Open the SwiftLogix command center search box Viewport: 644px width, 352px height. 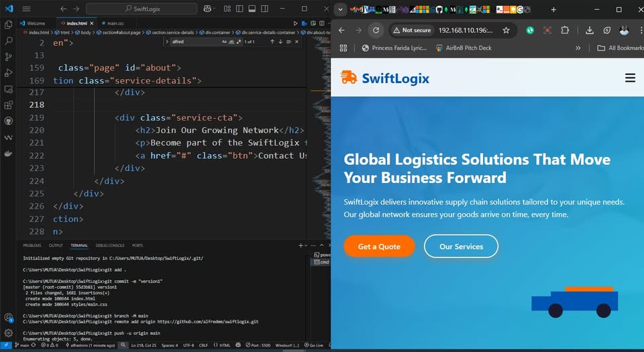click(x=142, y=9)
